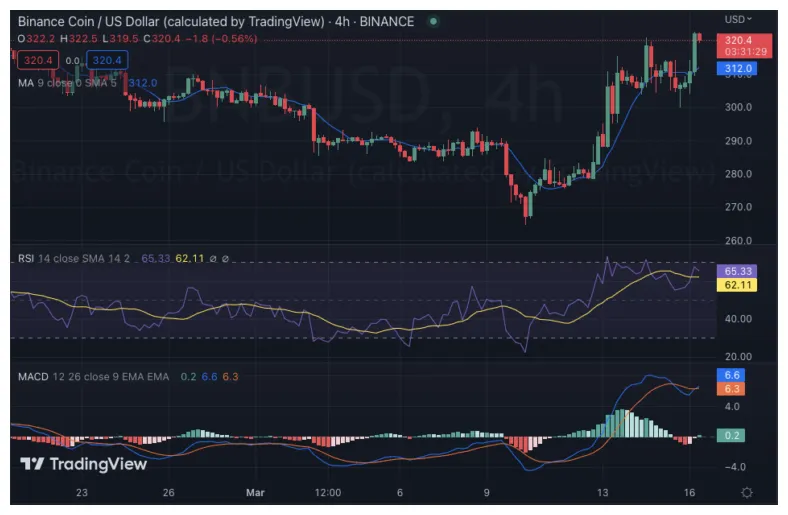The height and width of the screenshot is (515, 788).
Task: Click the blue 320.4 buy price box
Action: tap(107, 60)
